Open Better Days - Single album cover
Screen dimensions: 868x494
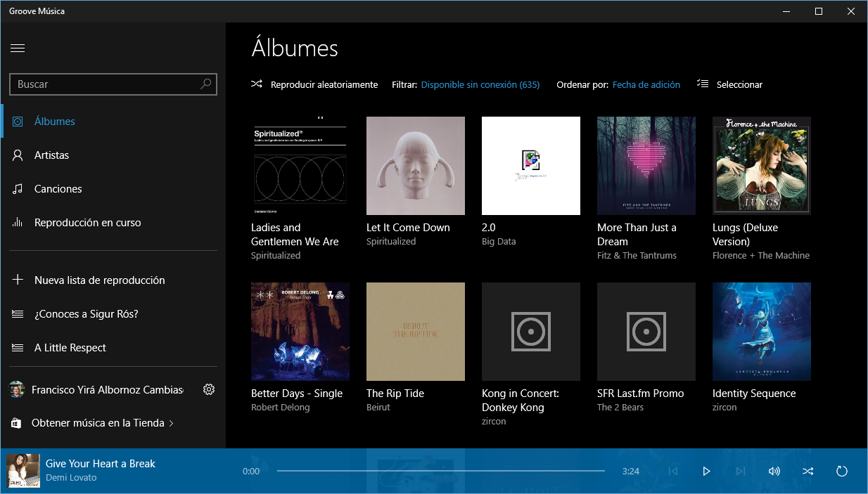pyautogui.click(x=300, y=332)
